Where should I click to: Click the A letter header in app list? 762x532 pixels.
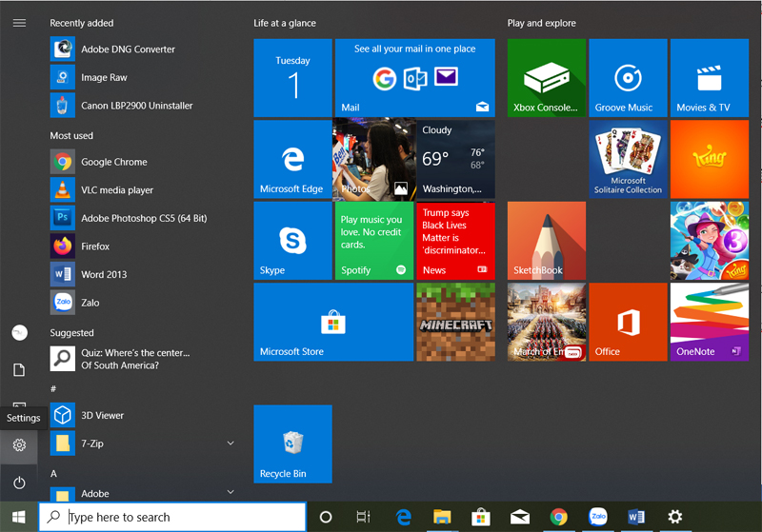(53, 473)
